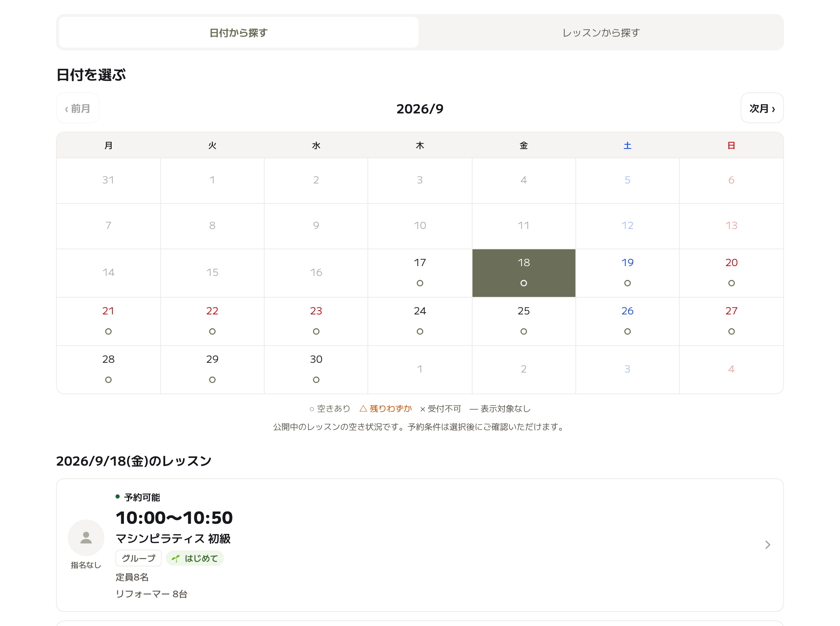
Task: Choose date 23 in the calendar
Action: [x=316, y=321]
